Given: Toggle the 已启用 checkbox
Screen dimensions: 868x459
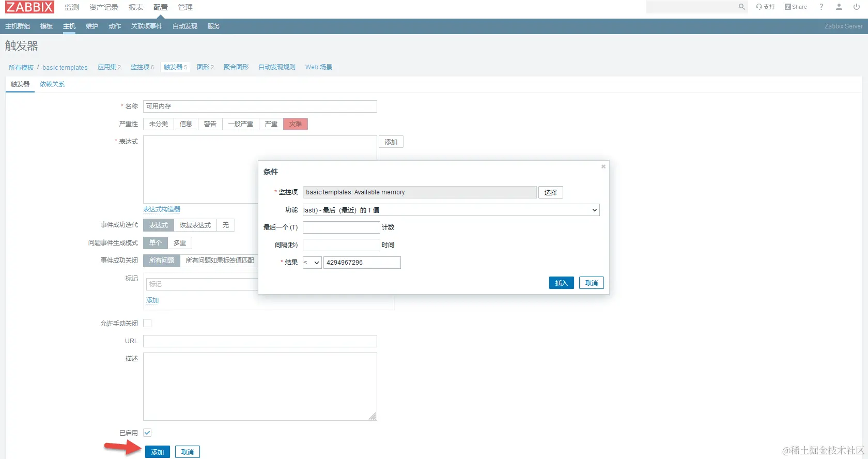Looking at the screenshot, I should (147, 433).
